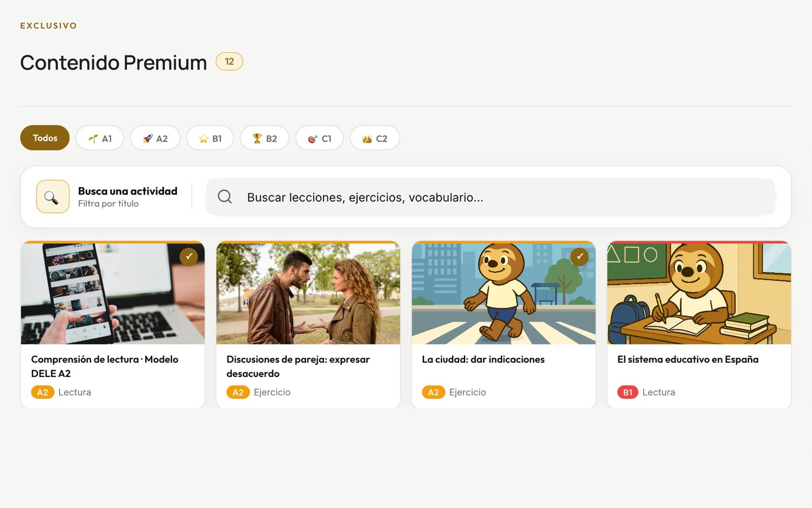Click the 12 count badge beside Contenido Premium
The image size is (812, 508).
[229, 61]
